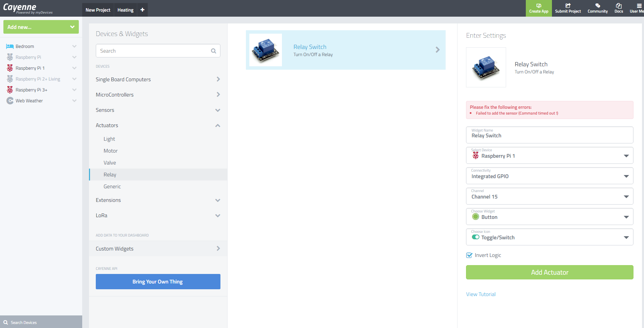Click the Web Weather icon
This screenshot has height=328, width=644.
(x=10, y=101)
